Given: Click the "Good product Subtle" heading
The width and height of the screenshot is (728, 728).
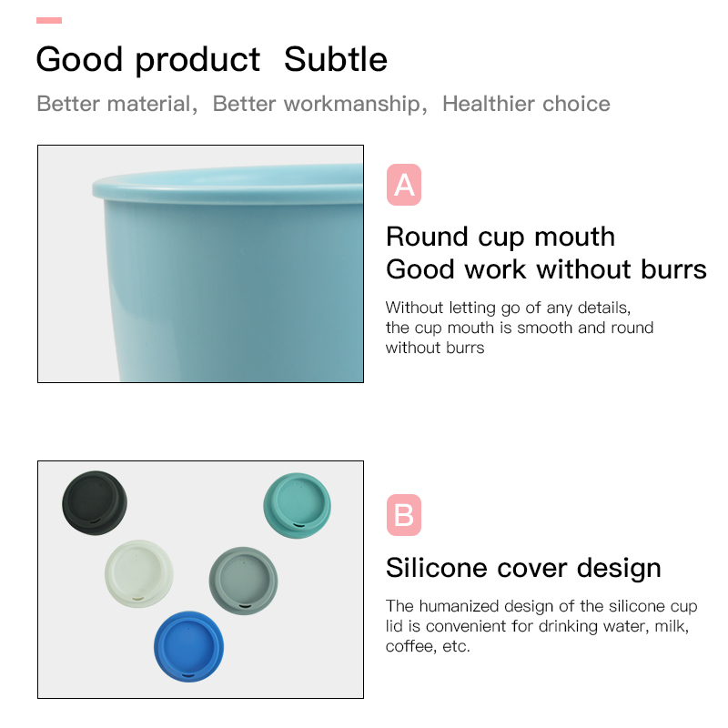Looking at the screenshot, I should tap(211, 60).
